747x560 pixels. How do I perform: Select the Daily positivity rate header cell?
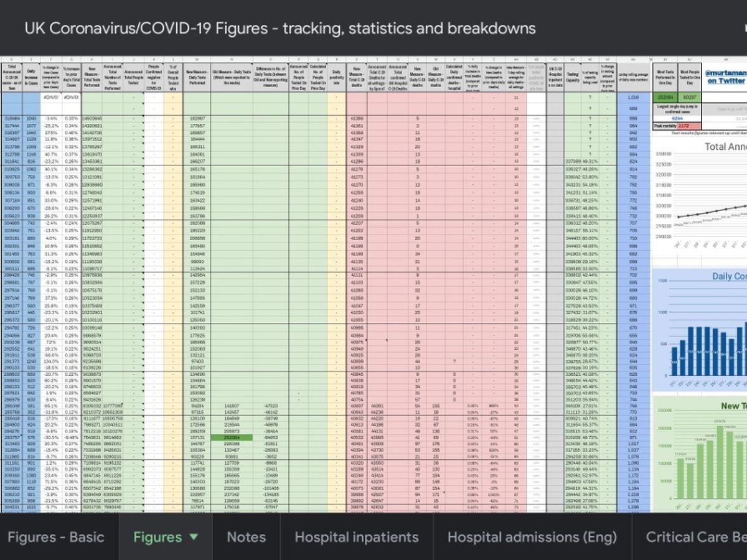click(337, 76)
